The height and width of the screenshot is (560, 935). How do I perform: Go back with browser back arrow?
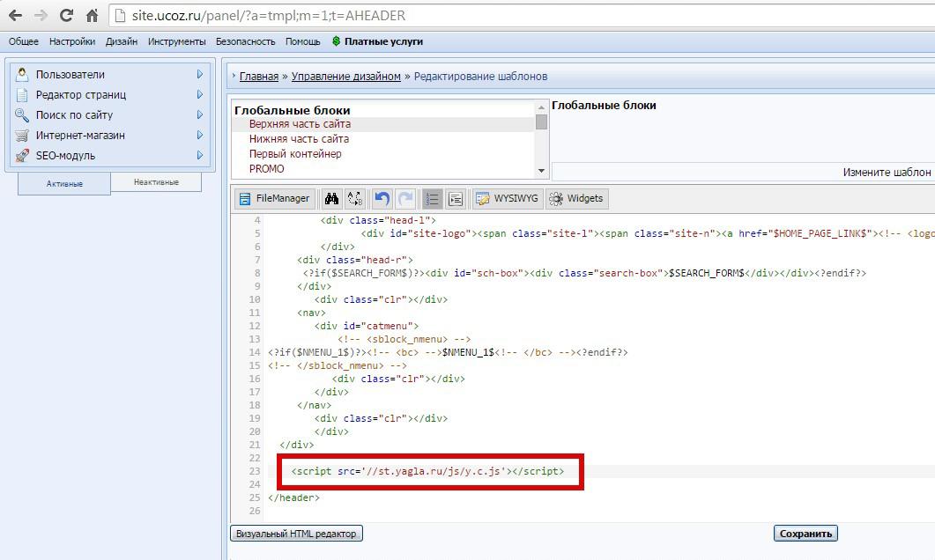[16, 16]
